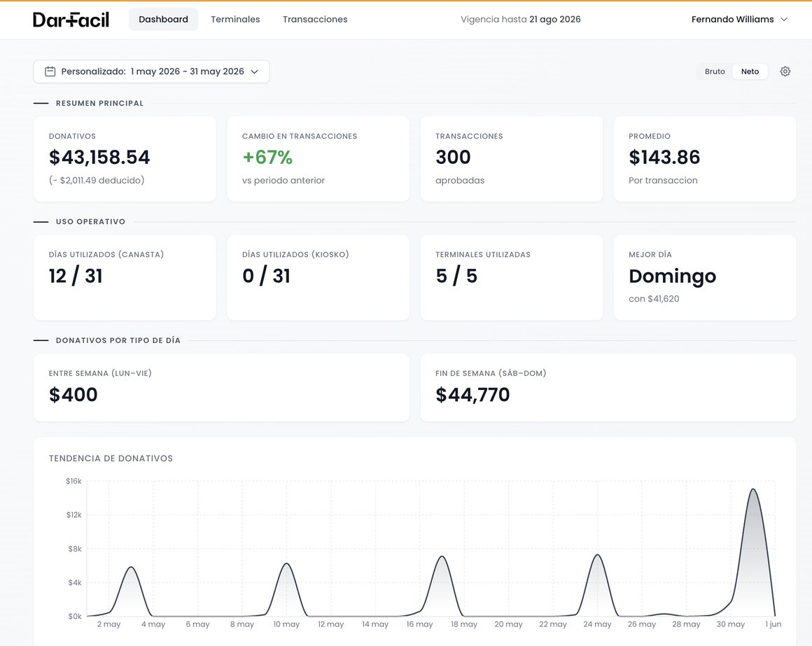This screenshot has height=646, width=812.
Task: Click the 300 Transacciones count
Action: click(453, 157)
